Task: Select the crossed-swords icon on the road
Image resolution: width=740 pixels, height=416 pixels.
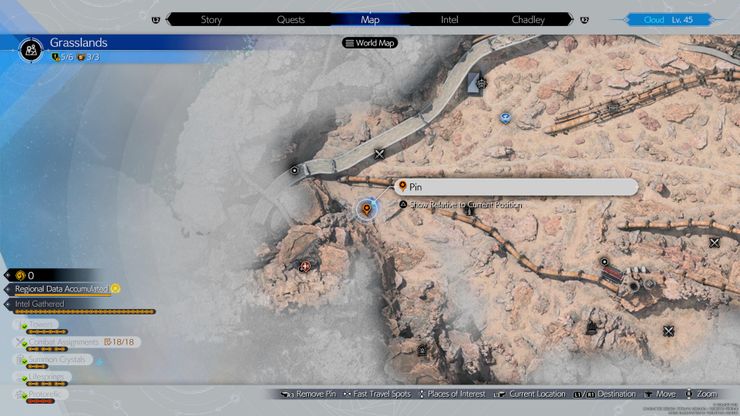Action: point(379,154)
